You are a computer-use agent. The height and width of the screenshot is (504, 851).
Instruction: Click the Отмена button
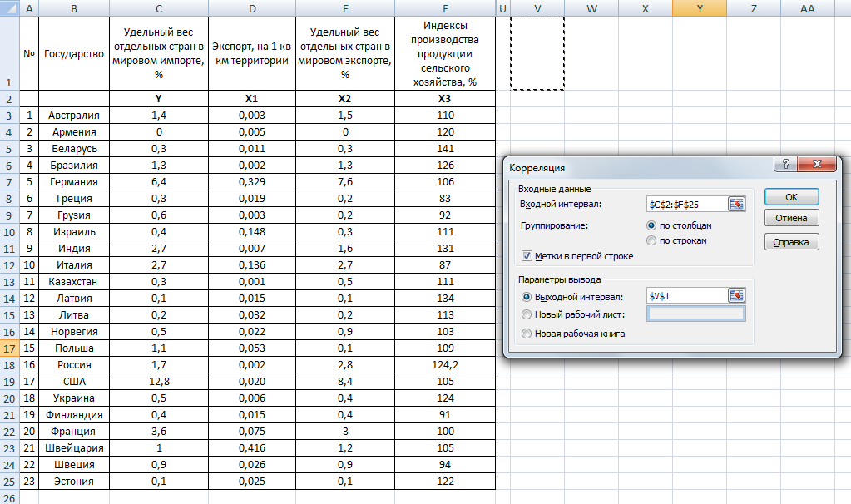click(x=791, y=218)
